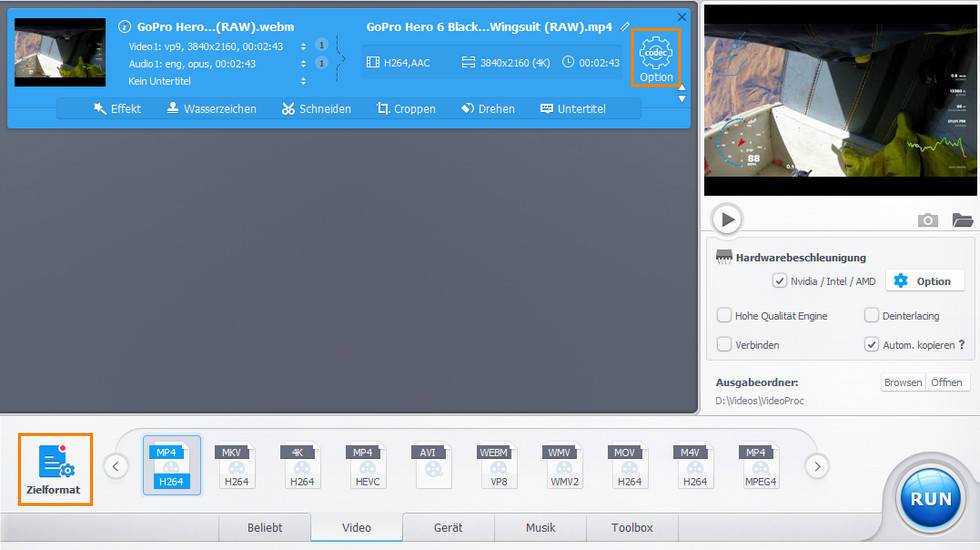The height and width of the screenshot is (550, 980).
Task: Remove the video item with X
Action: click(682, 17)
